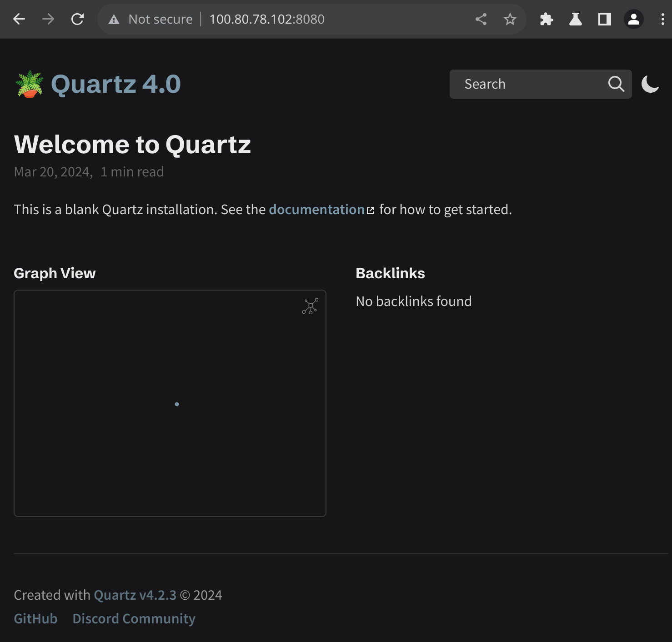Open the browser profile avatar

(634, 19)
